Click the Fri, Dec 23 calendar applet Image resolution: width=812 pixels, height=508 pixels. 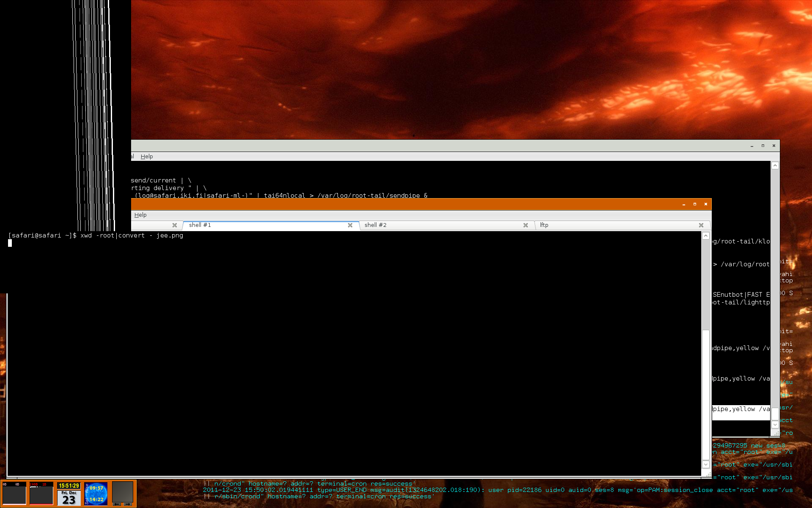tap(69, 498)
